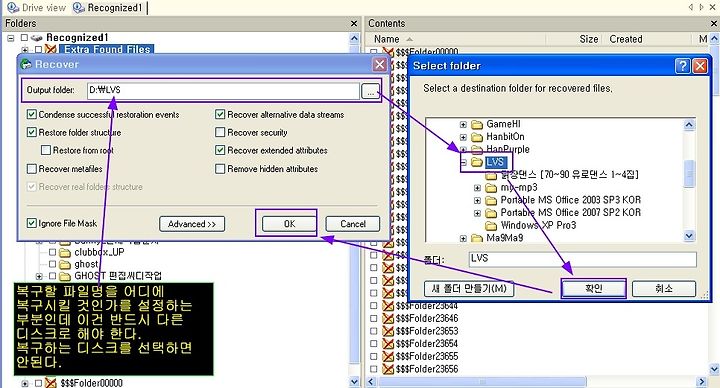Screen dimensions: 720x388
Task: Tick checkbox for $$$Folder23655
Action: [374, 356]
